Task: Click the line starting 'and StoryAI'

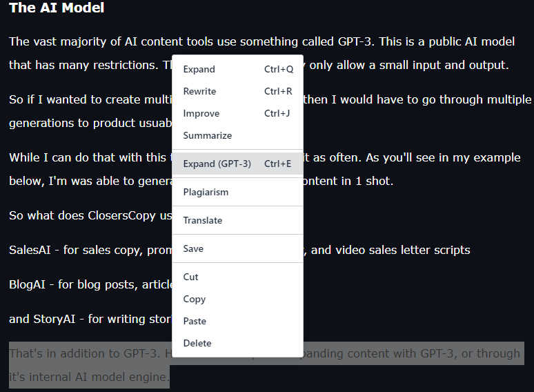Action: click(x=90, y=319)
